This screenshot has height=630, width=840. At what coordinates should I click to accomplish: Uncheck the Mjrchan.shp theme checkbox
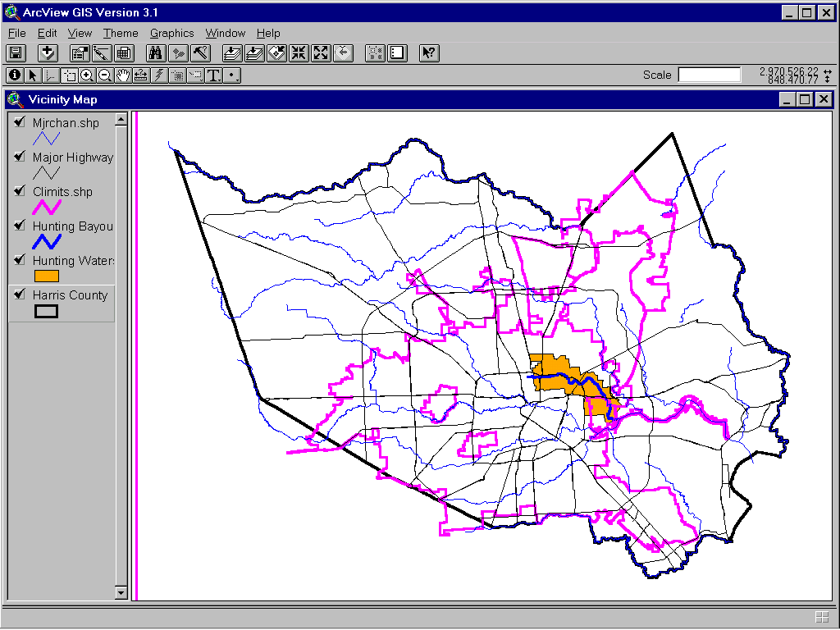[x=20, y=121]
